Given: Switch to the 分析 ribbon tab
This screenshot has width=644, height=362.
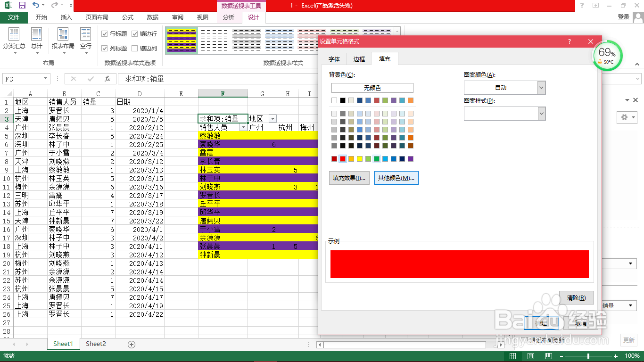Looking at the screenshot, I should coord(229,17).
